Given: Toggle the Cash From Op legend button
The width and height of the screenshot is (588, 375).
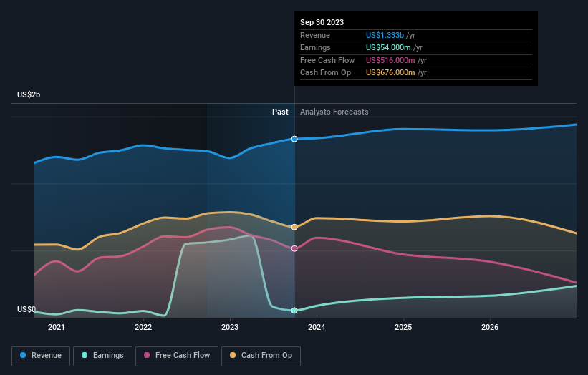Looking at the screenshot, I should [x=261, y=356].
